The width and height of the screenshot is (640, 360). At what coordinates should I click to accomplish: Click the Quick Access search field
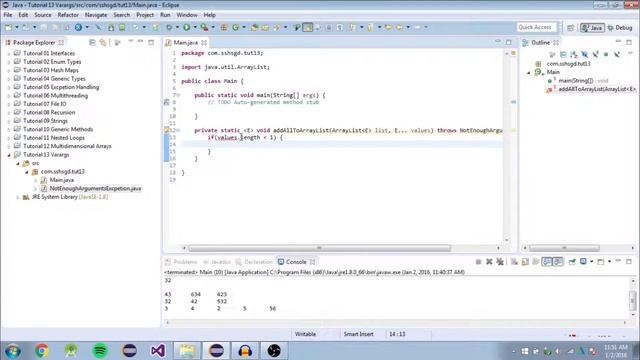(x=536, y=27)
